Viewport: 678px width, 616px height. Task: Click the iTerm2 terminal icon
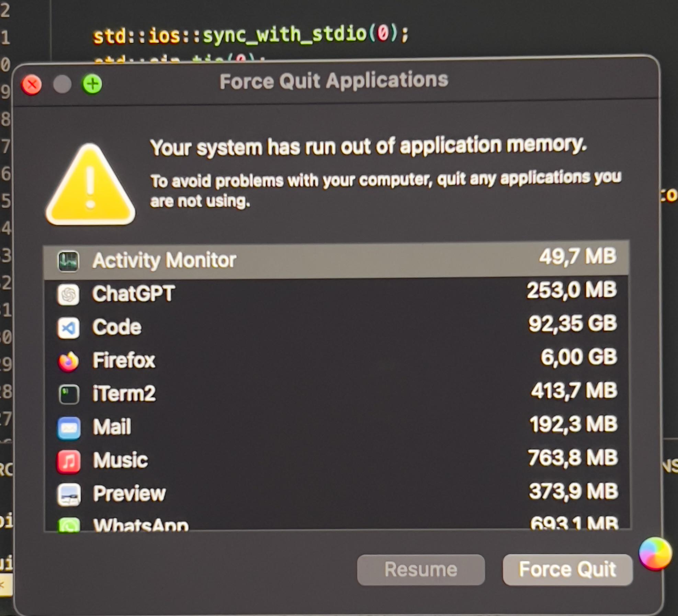(x=69, y=394)
